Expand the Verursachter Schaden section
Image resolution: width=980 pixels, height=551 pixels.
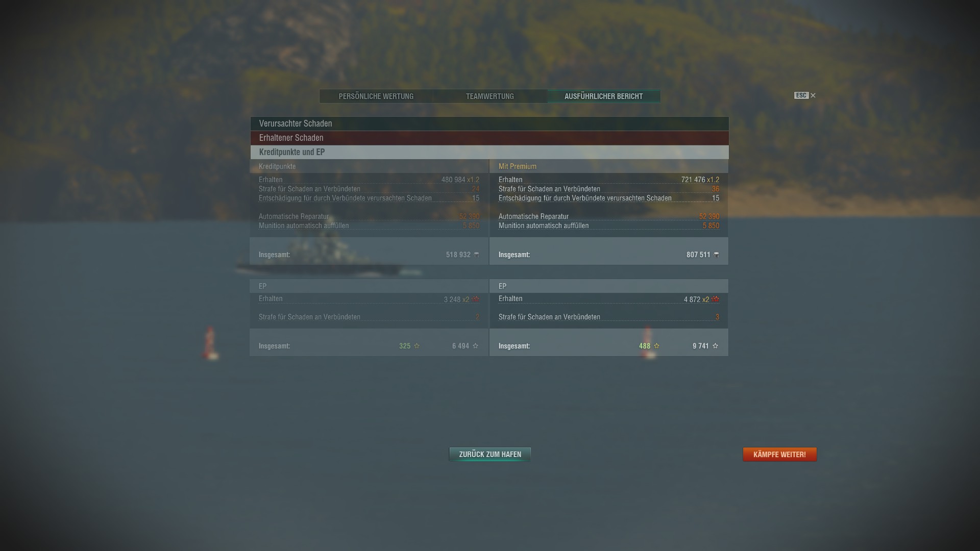click(x=489, y=123)
